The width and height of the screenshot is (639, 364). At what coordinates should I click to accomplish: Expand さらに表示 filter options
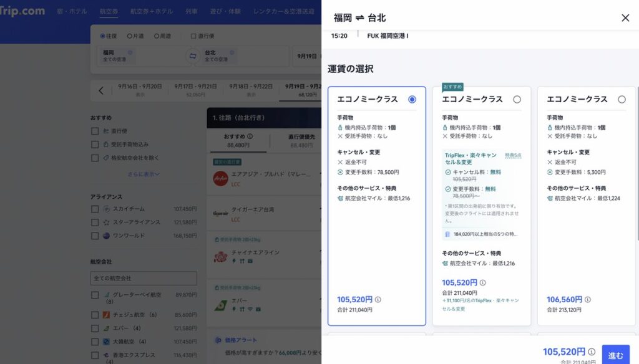click(x=144, y=175)
